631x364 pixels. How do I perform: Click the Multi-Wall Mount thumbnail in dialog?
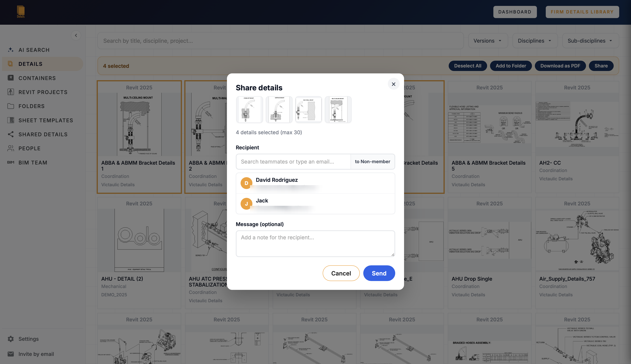coord(308,110)
